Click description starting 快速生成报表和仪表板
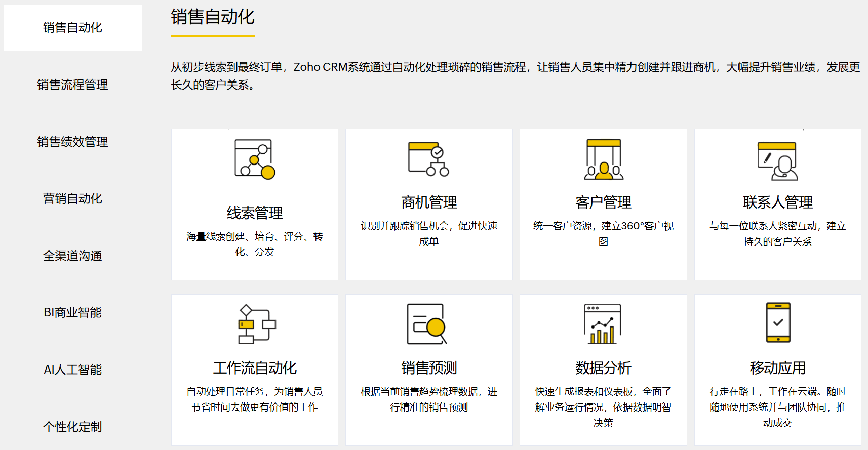This screenshot has height=450, width=868. 603,407
